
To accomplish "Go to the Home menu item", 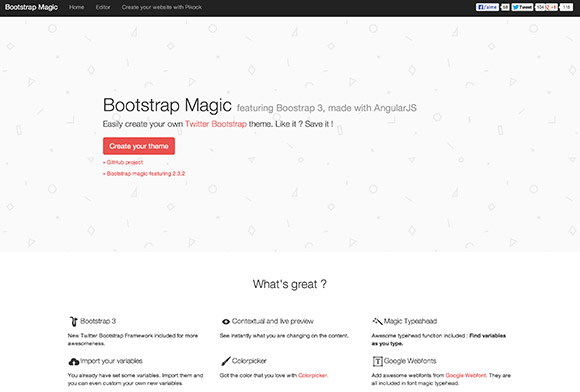I will tap(77, 7).
